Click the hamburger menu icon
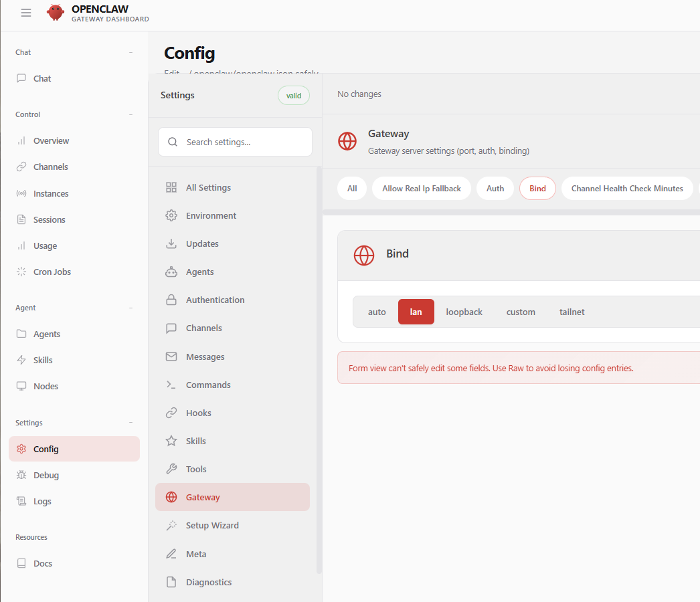The width and height of the screenshot is (700, 602). tap(26, 13)
